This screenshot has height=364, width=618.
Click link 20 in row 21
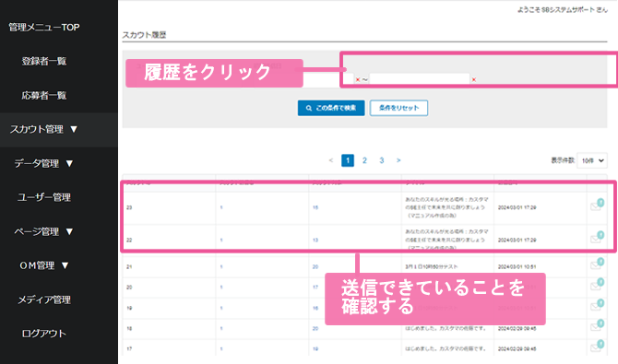pos(315,266)
